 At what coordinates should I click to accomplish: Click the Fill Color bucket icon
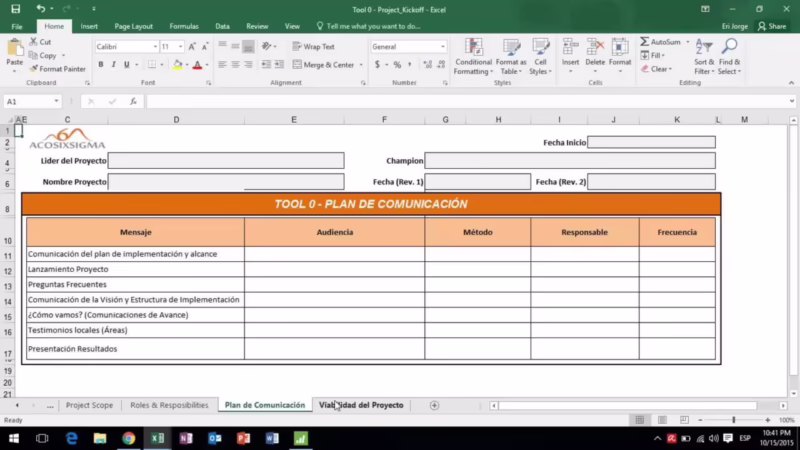point(178,65)
